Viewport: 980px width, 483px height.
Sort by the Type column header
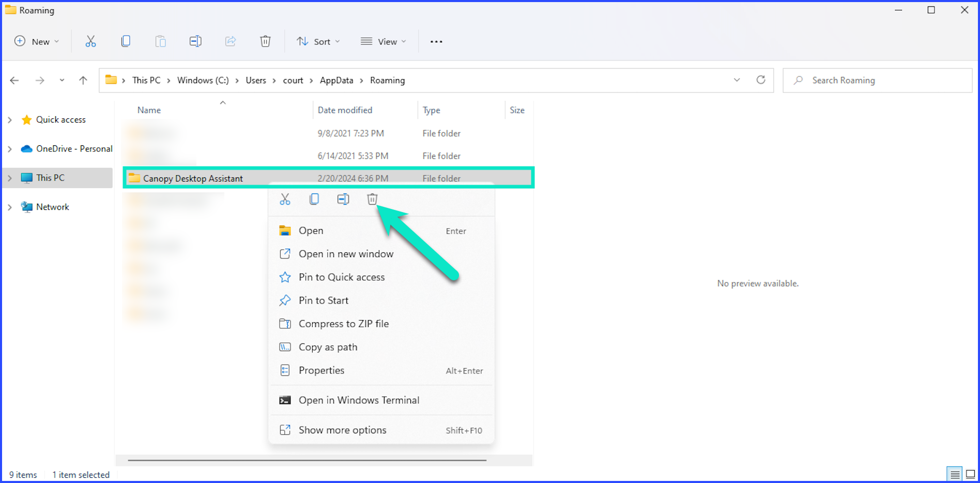pyautogui.click(x=432, y=110)
